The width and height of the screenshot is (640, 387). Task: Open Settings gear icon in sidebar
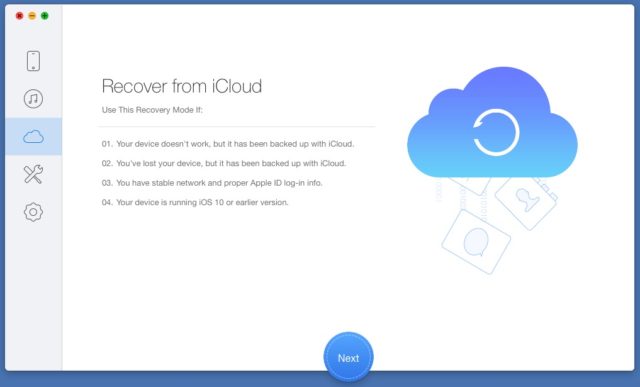tap(33, 212)
